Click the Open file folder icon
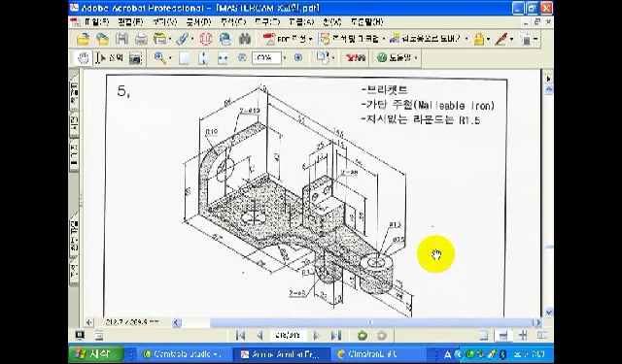 (x=83, y=39)
